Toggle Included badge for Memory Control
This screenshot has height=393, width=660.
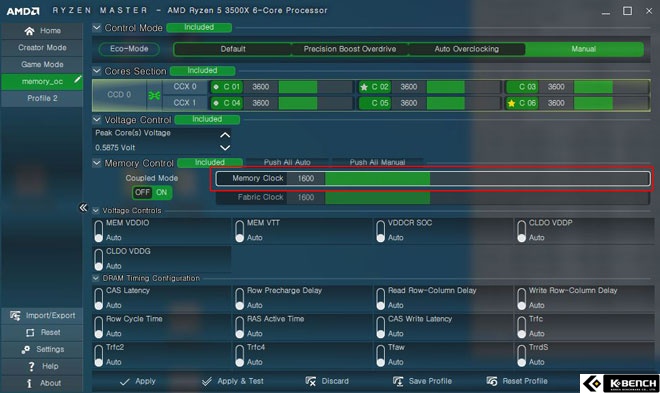[x=210, y=162]
